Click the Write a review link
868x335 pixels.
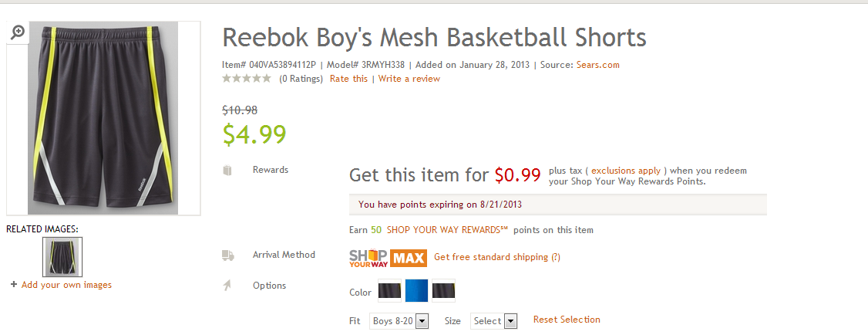(x=409, y=79)
